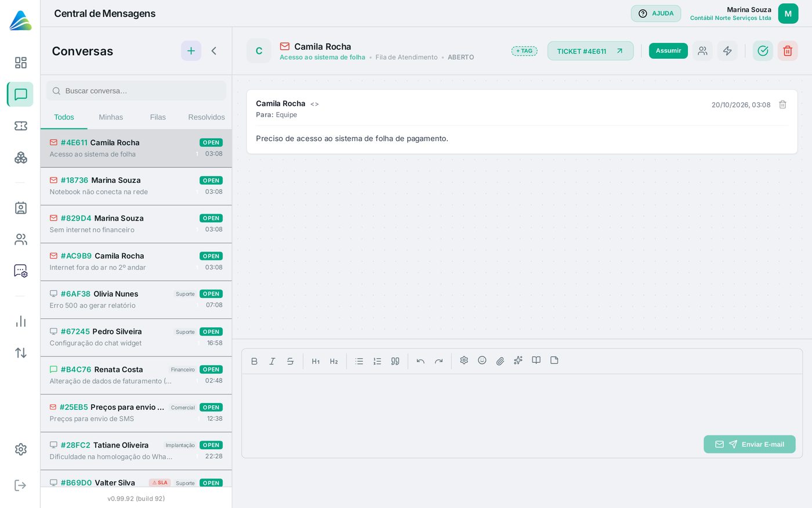The width and height of the screenshot is (812, 508).
Task: Open conversation #18736 Marina Souza
Action: click(x=136, y=186)
